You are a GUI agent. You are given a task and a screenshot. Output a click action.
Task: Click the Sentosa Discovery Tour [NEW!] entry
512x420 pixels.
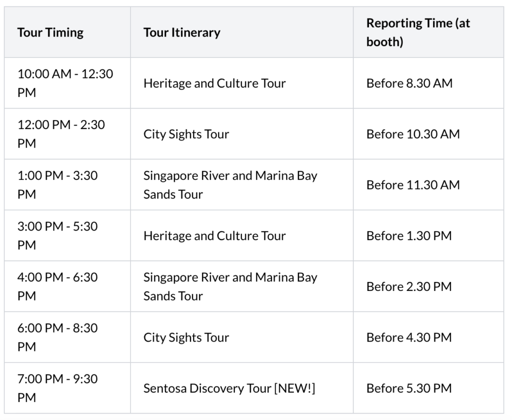pyautogui.click(x=229, y=388)
